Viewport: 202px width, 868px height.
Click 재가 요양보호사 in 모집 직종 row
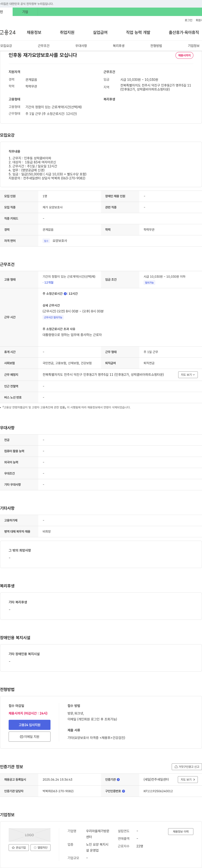[53, 208]
